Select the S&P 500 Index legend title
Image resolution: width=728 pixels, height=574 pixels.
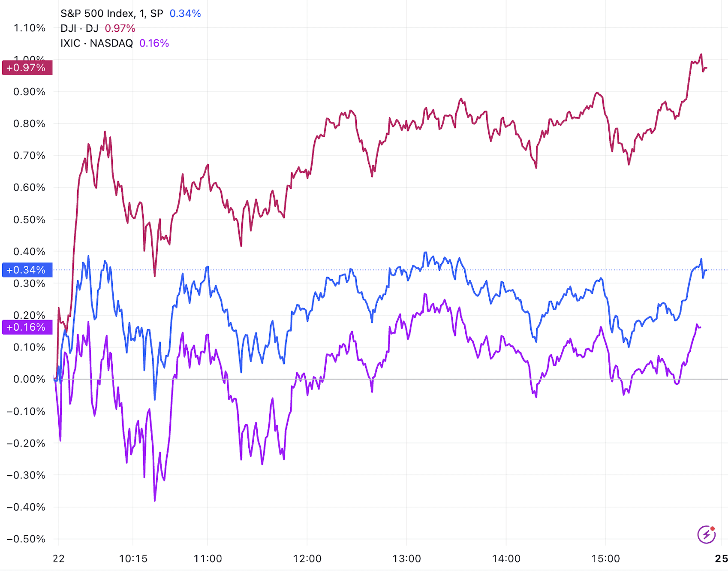111,14
